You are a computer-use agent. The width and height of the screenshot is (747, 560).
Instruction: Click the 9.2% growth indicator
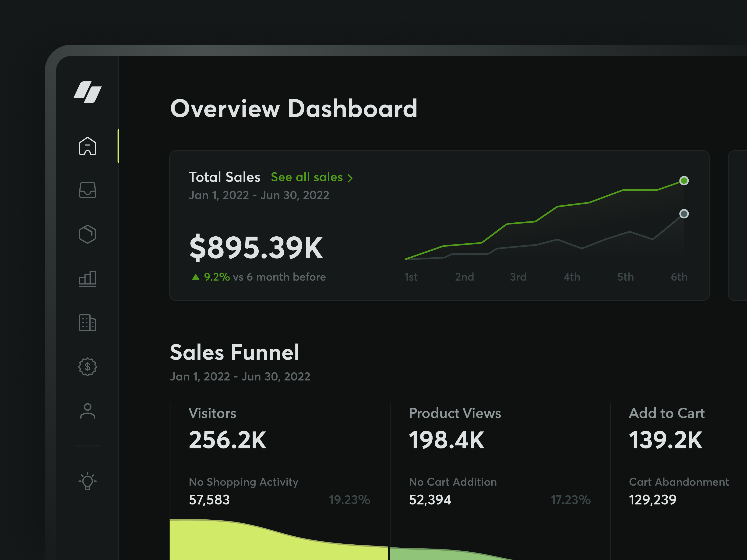coord(216,277)
